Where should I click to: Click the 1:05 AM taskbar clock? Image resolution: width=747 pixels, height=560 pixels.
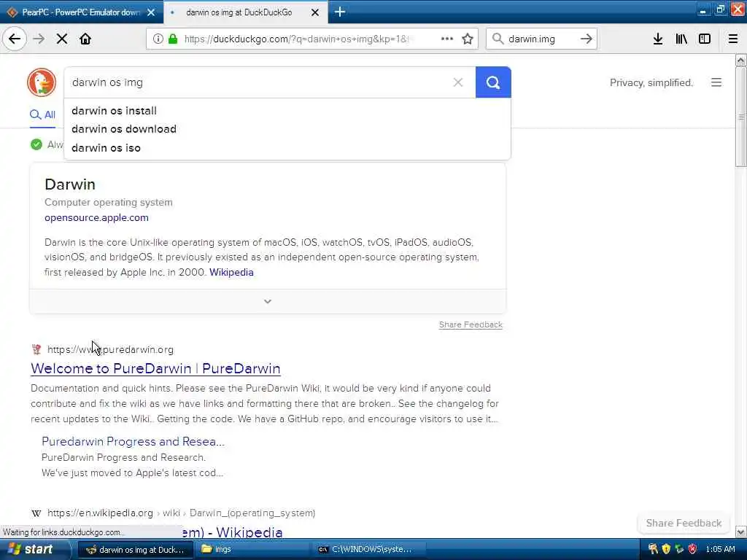coord(720,550)
